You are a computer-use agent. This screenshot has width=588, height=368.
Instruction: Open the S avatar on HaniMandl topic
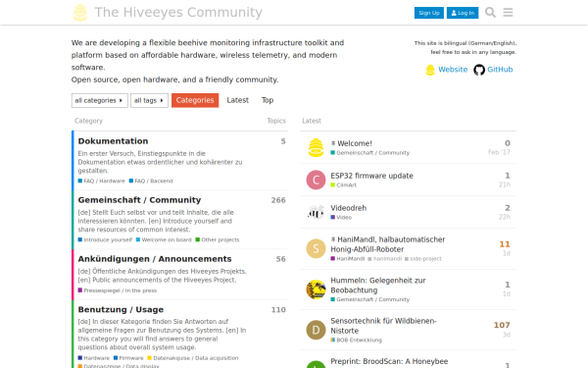316,248
